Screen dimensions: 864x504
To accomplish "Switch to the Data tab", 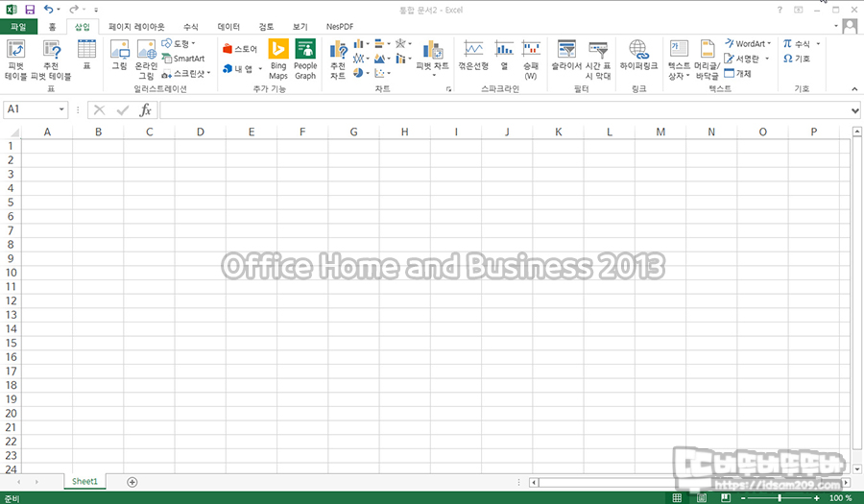I will [x=228, y=27].
